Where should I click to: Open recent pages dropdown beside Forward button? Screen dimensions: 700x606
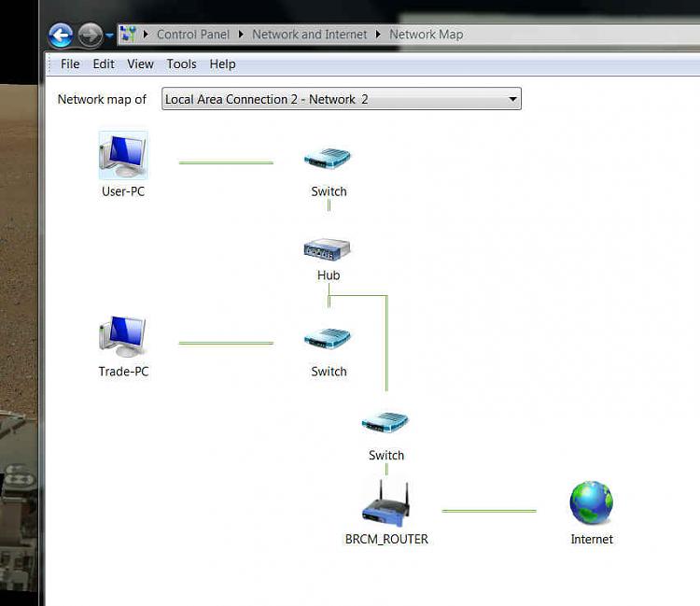[110, 35]
